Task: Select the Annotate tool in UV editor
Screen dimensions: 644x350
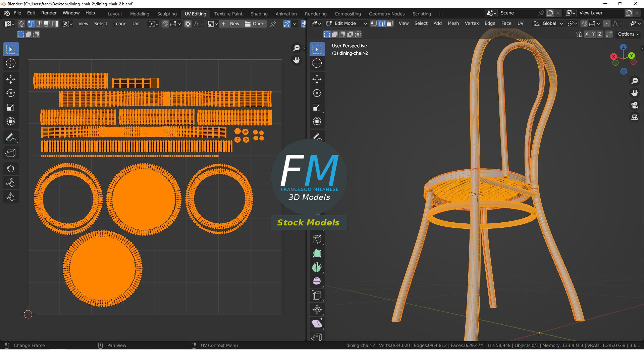Action: (11, 137)
